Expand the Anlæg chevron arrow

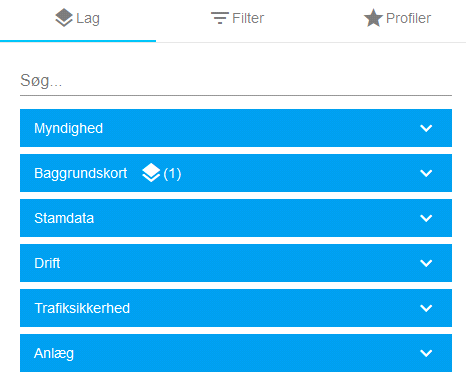(426, 353)
